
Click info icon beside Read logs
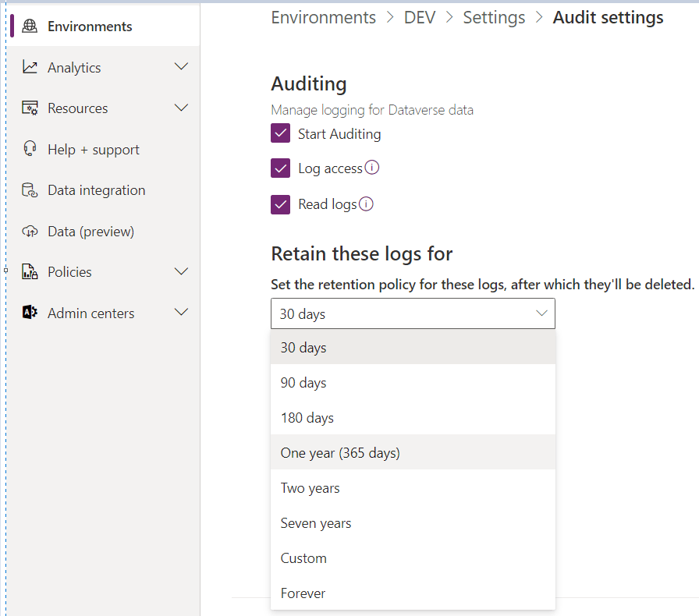click(366, 204)
